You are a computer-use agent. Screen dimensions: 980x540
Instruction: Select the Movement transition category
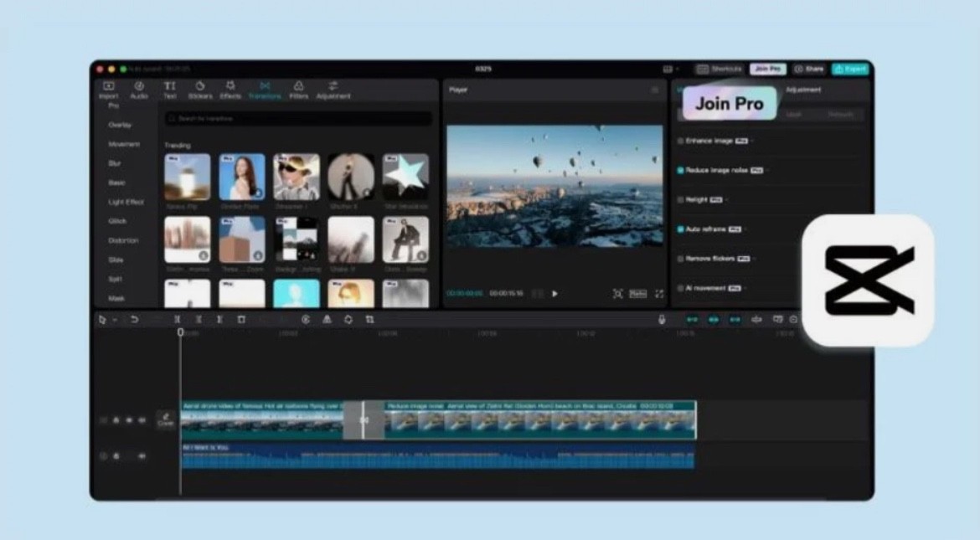click(124, 144)
